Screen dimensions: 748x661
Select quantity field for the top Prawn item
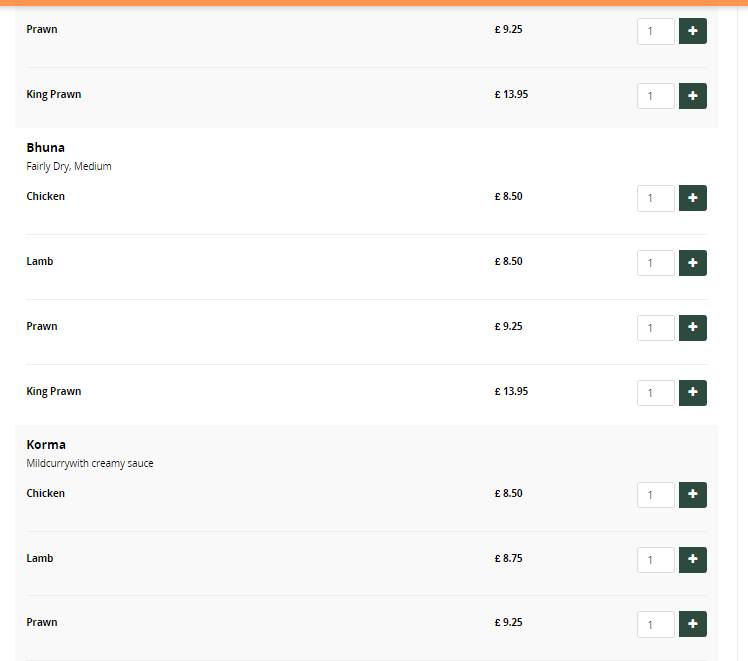coord(656,31)
